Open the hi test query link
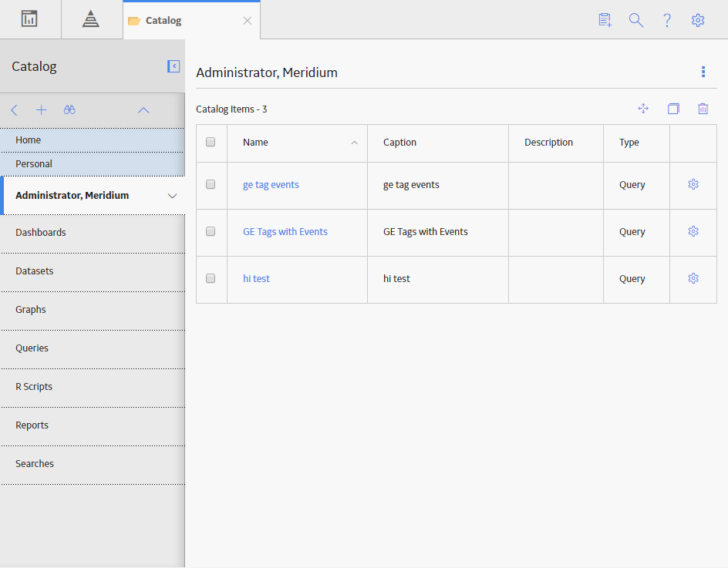The height and width of the screenshot is (568, 728). pyautogui.click(x=256, y=278)
